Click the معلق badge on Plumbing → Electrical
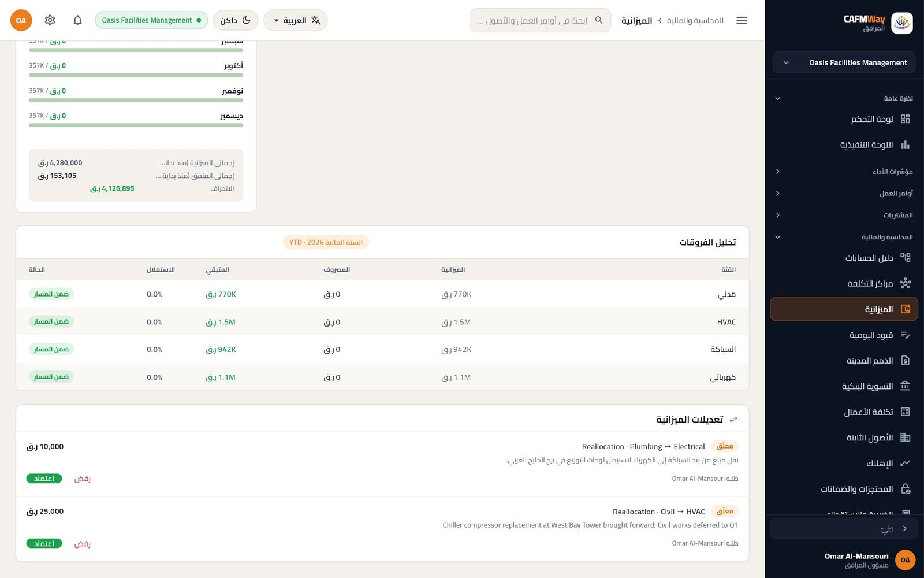The width and height of the screenshot is (924, 578). (725, 446)
